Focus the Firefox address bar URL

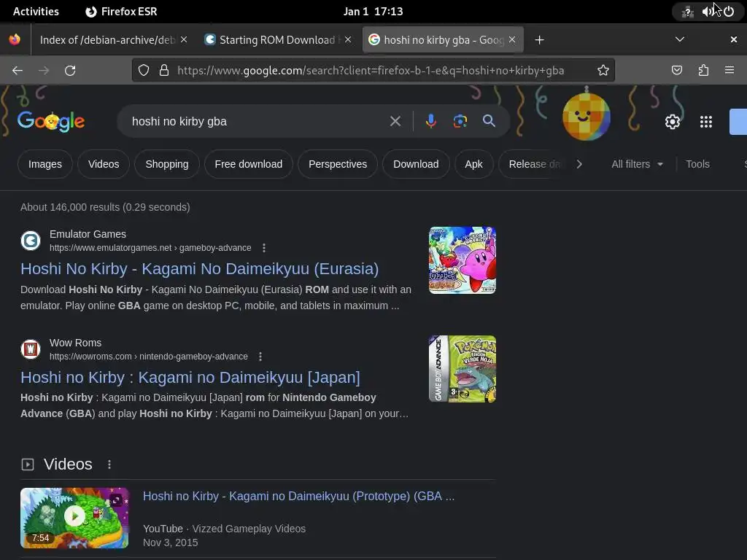coord(371,71)
